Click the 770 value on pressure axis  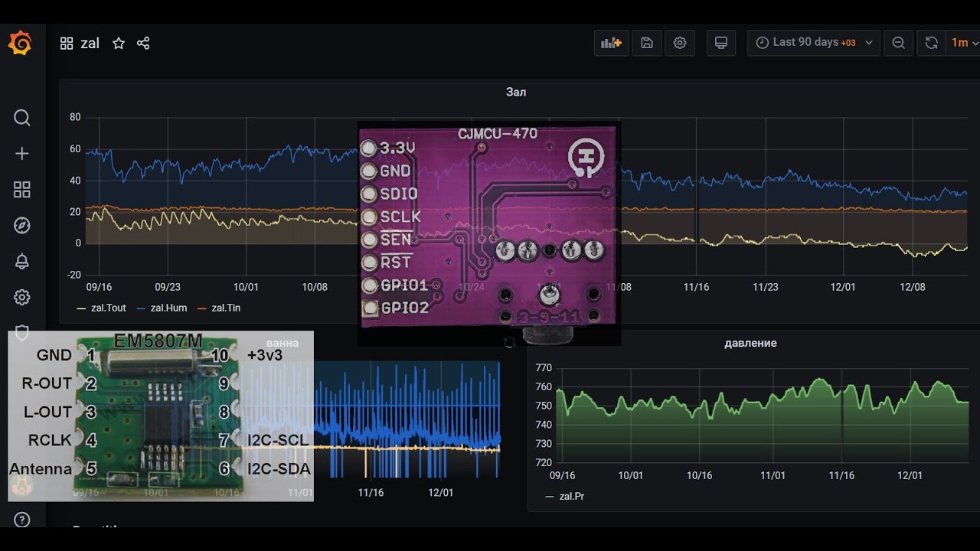click(543, 368)
